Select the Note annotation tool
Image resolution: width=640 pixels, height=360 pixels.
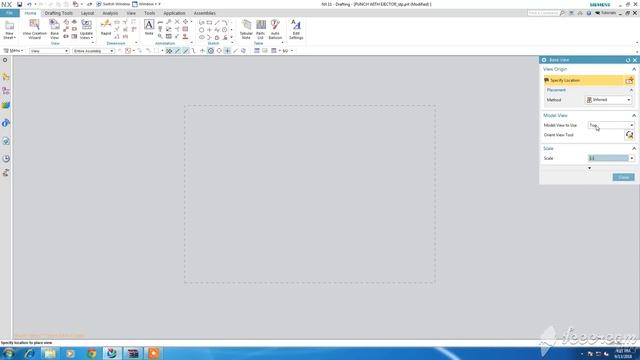149,27
